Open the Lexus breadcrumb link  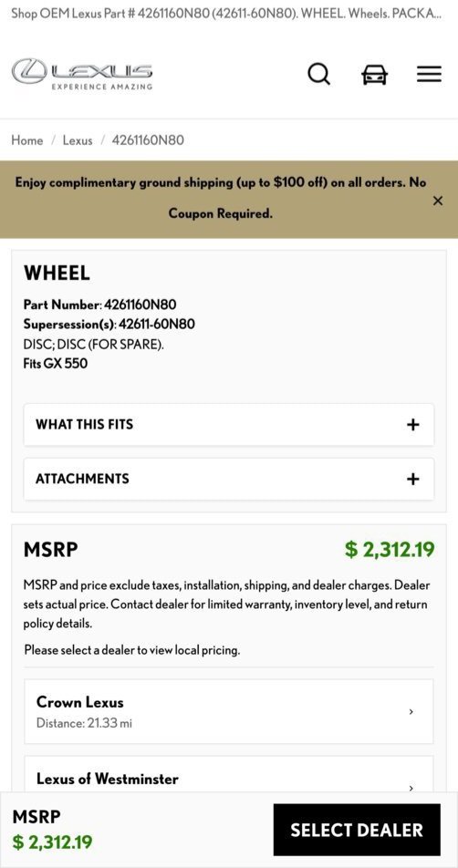pos(78,140)
